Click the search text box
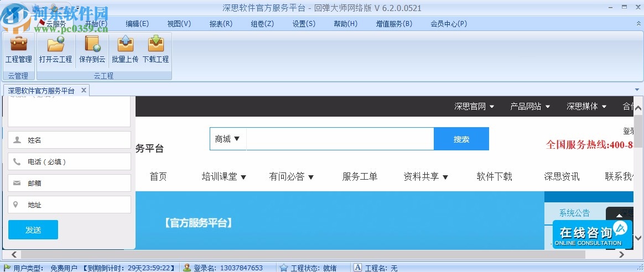Image resolution: width=644 pixels, height=272 pixels. (340, 139)
